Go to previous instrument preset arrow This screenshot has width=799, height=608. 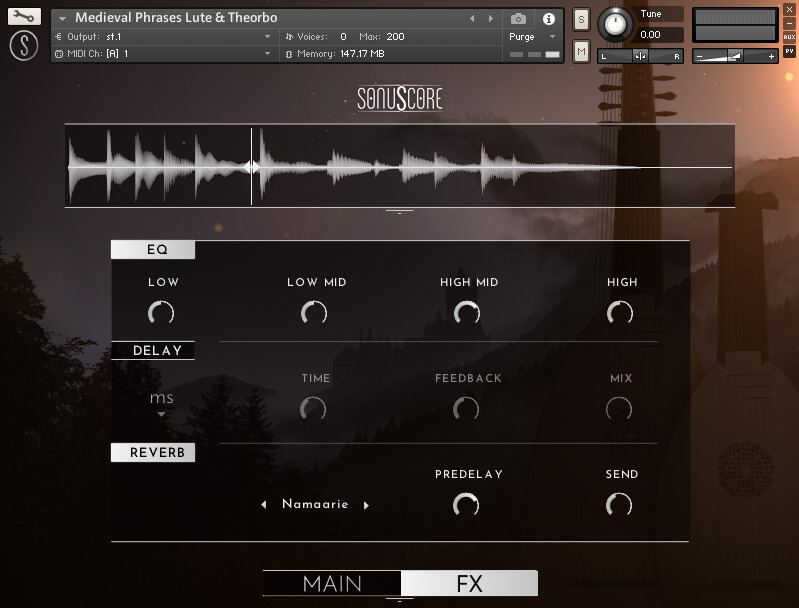[x=473, y=19]
